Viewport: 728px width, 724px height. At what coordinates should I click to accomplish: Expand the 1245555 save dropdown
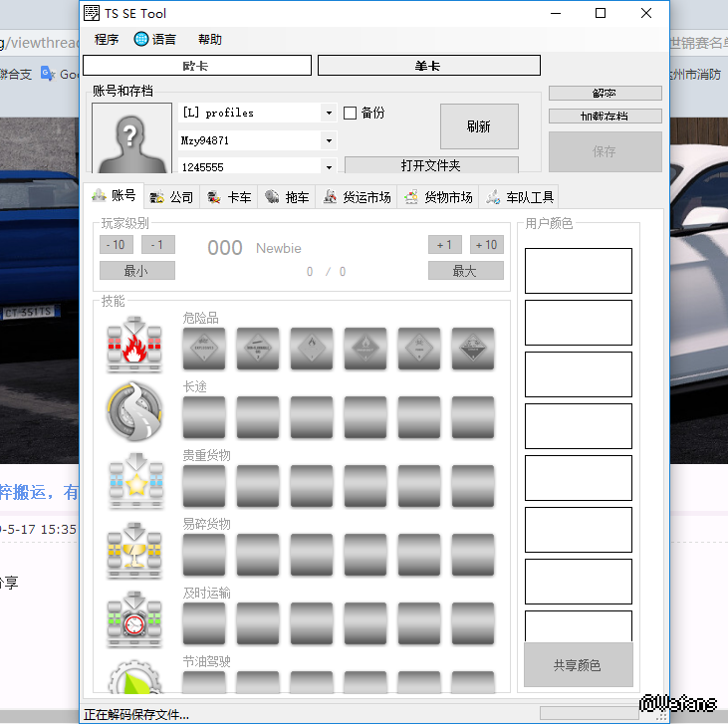329,167
